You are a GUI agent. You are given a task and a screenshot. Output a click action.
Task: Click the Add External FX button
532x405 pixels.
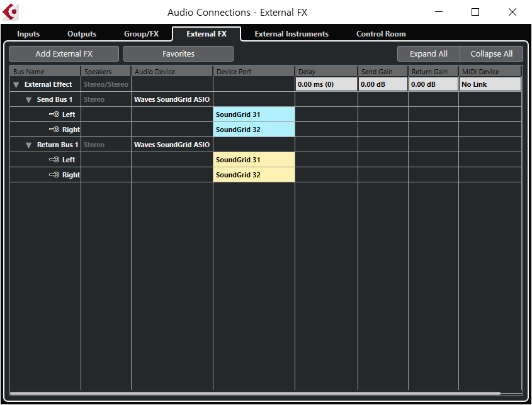64,54
